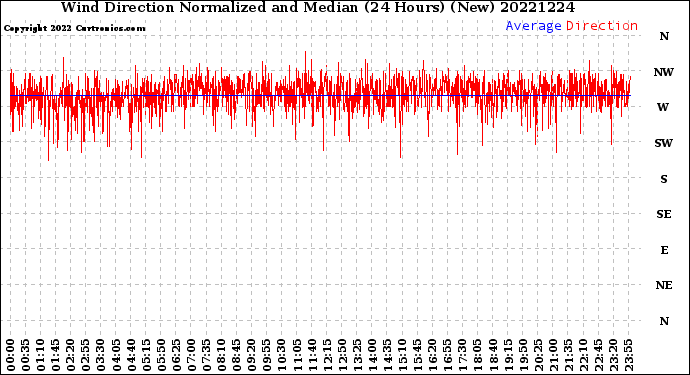The image size is (690, 375).
Task: Click the '23:55' time axis label
Action: point(628,356)
